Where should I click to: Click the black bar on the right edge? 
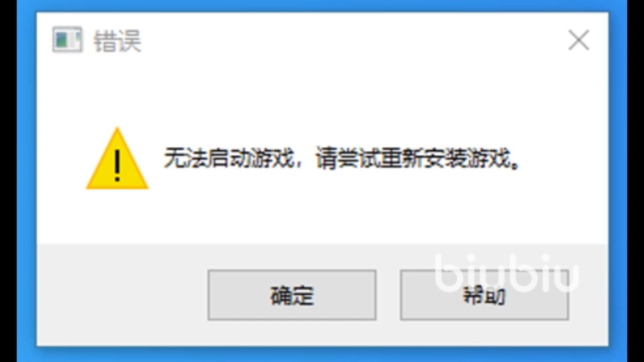coord(635,181)
